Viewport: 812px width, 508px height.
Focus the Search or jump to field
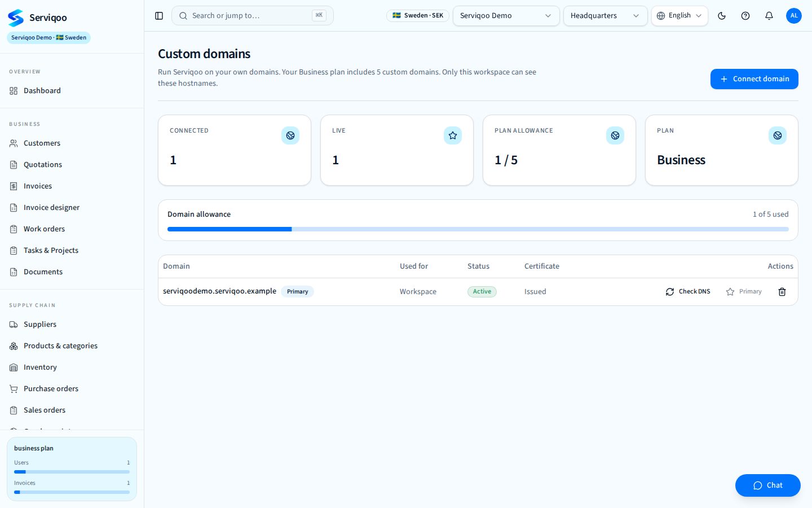click(253, 16)
